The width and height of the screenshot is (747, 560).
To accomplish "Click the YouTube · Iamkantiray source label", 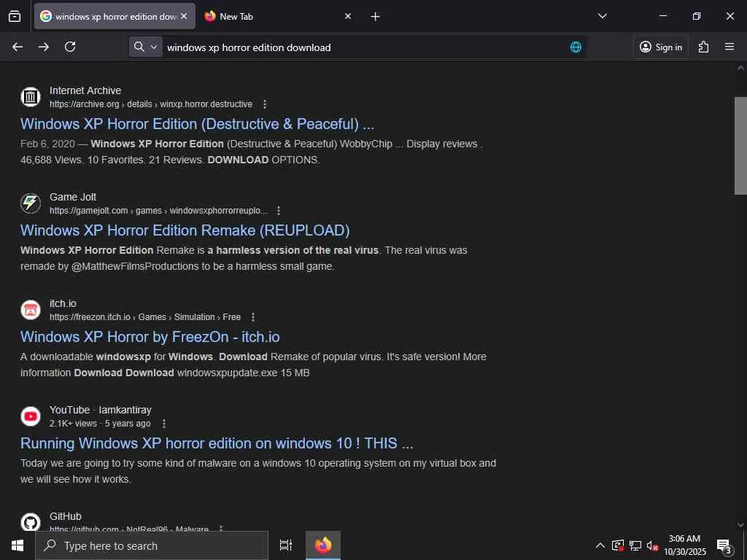I will 101,410.
